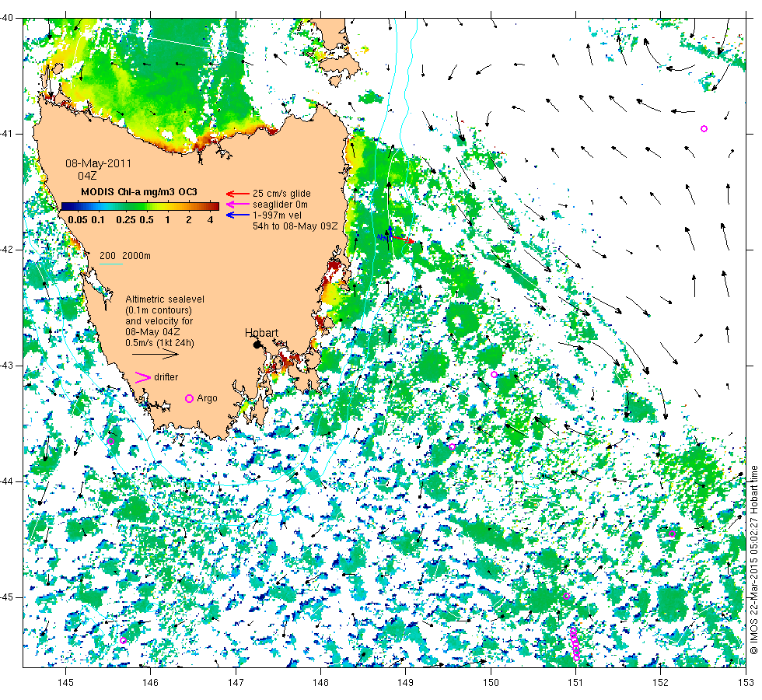Viewport: 762px width, 700px height.
Task: Click the '-43' latitude axis label
Action: point(6,366)
